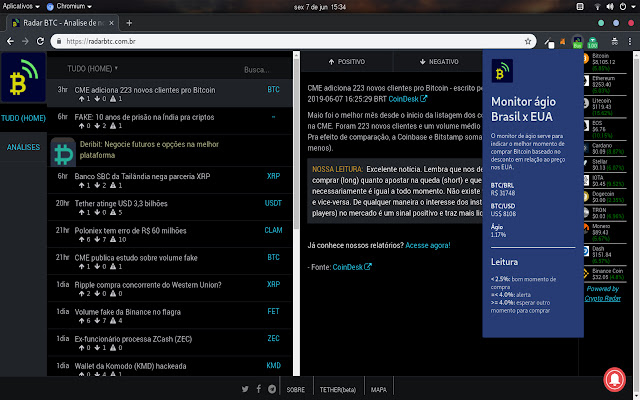The image size is (640, 400).
Task: Open the Telegram icon in the footer
Action: point(272,389)
